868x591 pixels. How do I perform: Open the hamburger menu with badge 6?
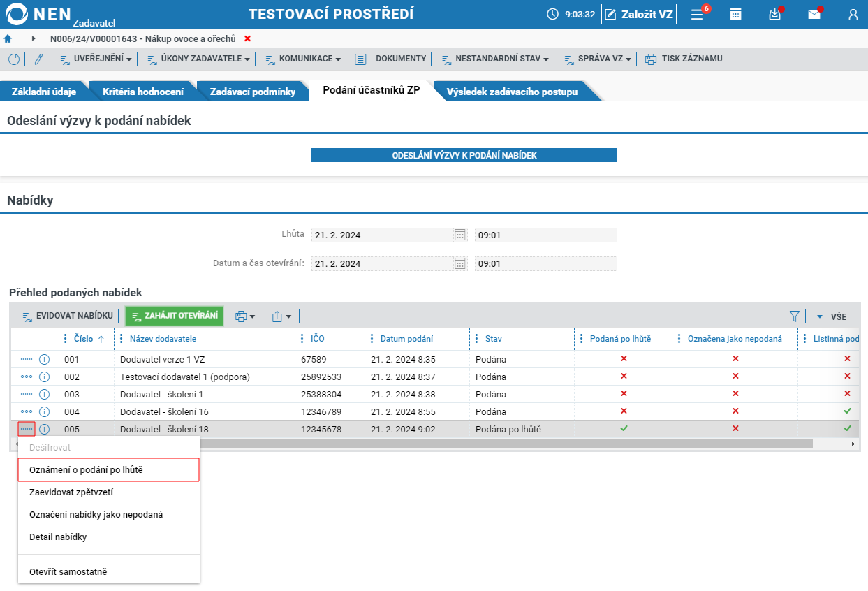tap(697, 14)
